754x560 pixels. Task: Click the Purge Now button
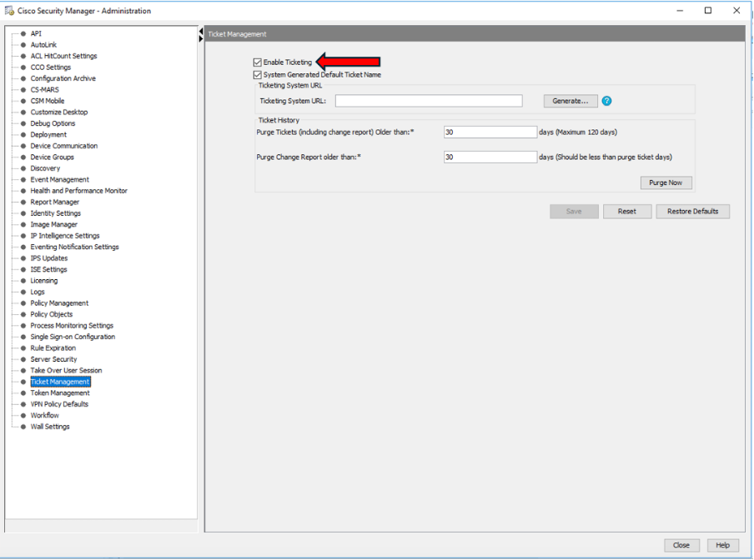pyautogui.click(x=666, y=183)
